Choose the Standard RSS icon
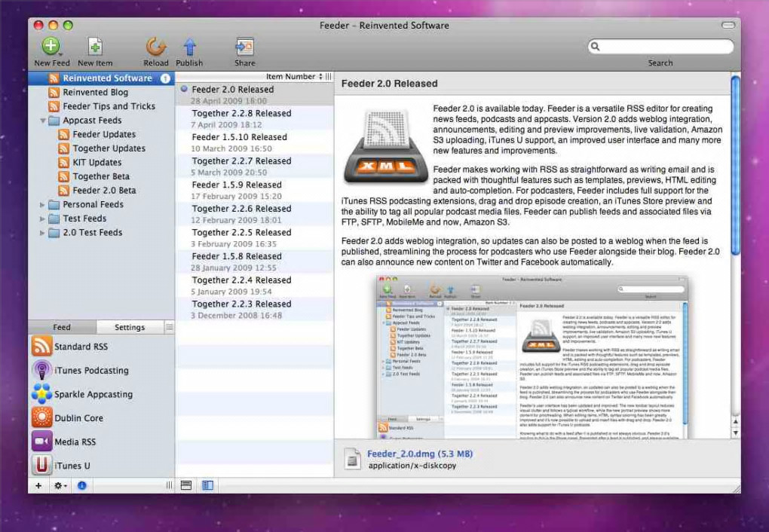Viewport: 769px width, 532px height. click(41, 346)
